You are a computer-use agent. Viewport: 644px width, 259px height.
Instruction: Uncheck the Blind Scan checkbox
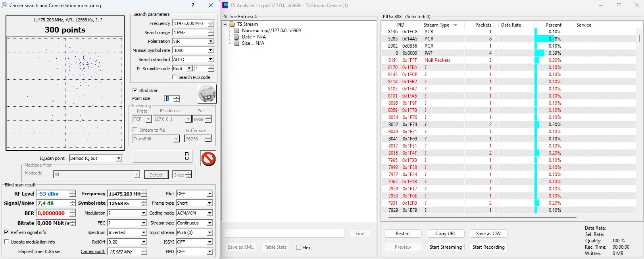pyautogui.click(x=135, y=90)
